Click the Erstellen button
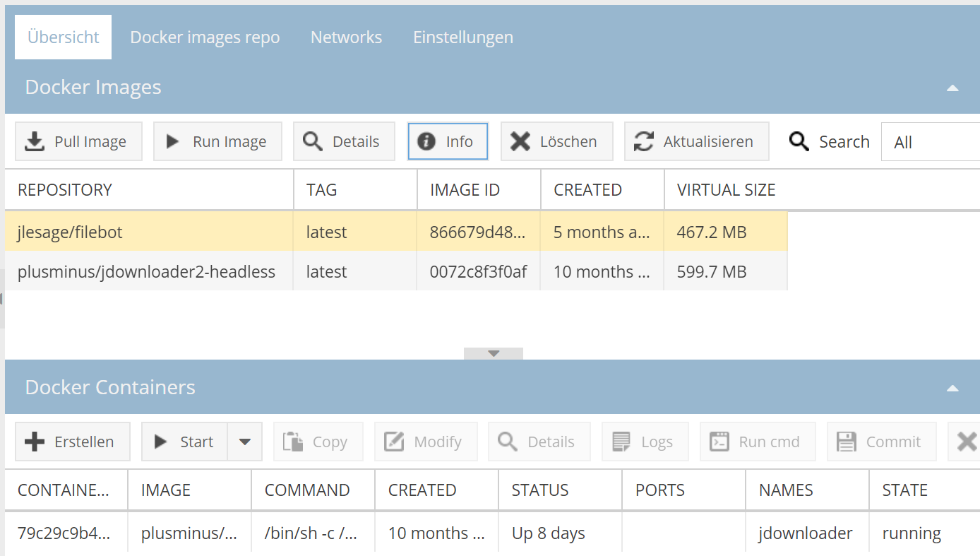This screenshot has width=980, height=556. 73,442
